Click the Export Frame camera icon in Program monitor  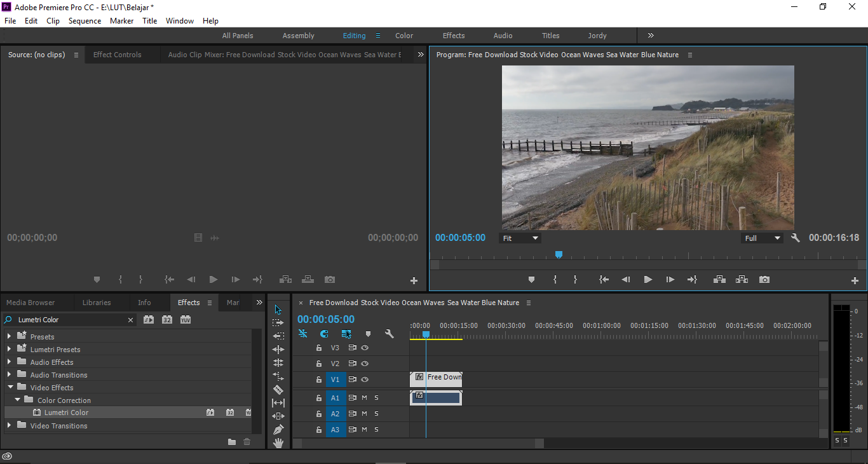[x=764, y=280]
